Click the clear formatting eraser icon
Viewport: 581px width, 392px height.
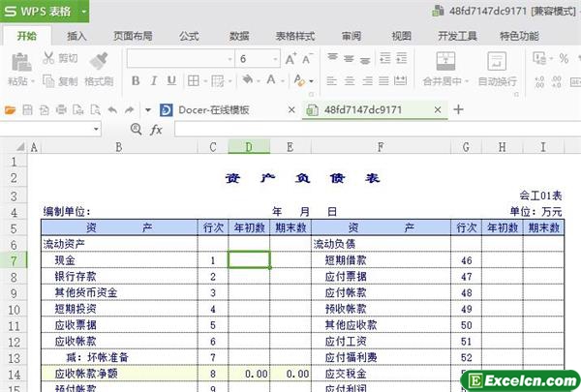[299, 80]
